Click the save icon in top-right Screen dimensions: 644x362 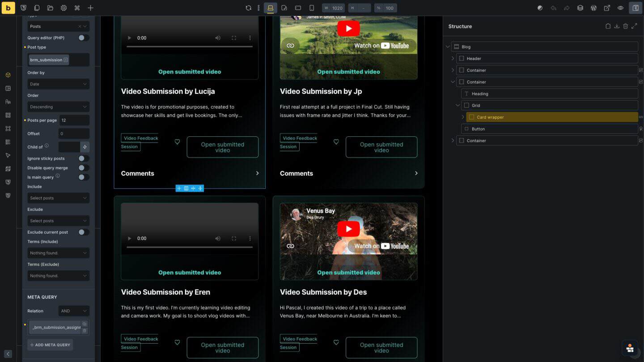click(636, 8)
